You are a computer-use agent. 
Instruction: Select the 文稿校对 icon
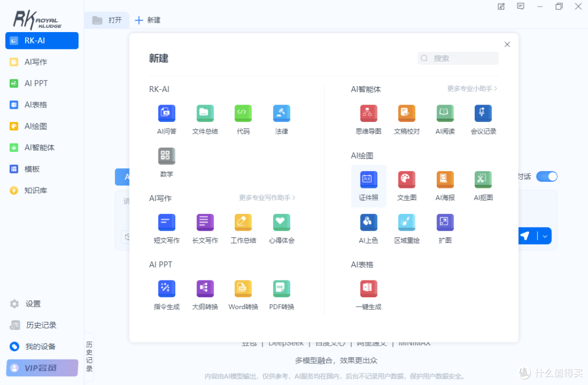pyautogui.click(x=407, y=113)
